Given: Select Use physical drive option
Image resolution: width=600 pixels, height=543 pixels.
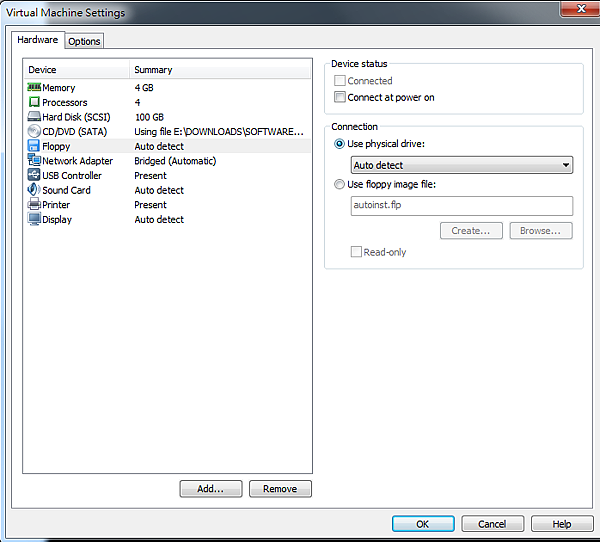Looking at the screenshot, I should (x=339, y=144).
